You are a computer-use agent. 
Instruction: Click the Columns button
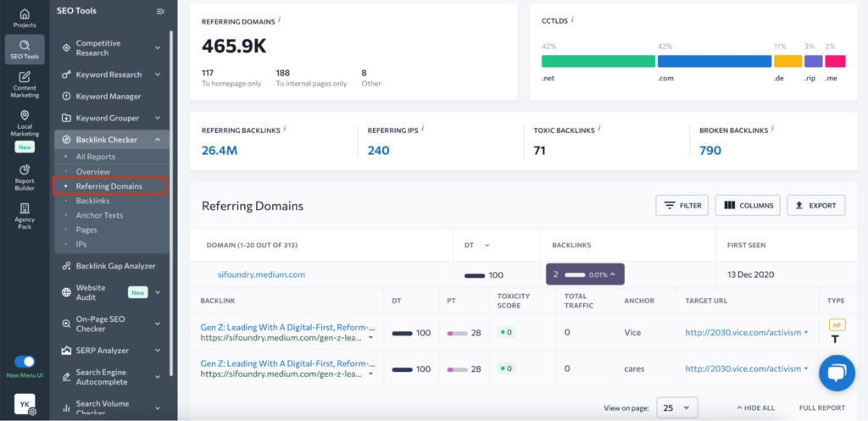point(748,205)
